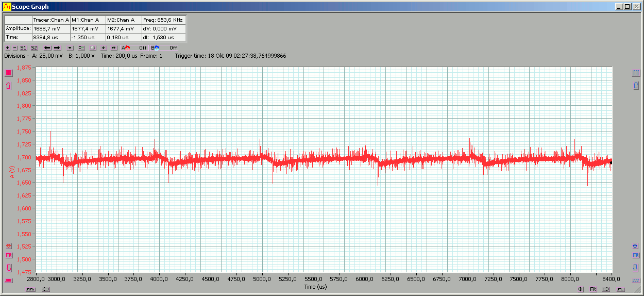The image size is (644, 296).
Task: Click the tracer marker dot at trace end
Action: tap(611, 162)
